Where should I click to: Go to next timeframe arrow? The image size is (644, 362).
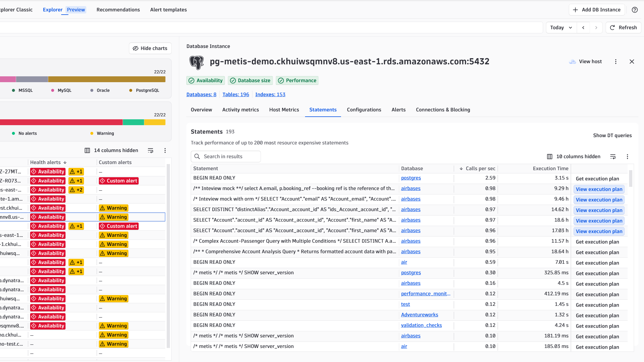pyautogui.click(x=596, y=27)
